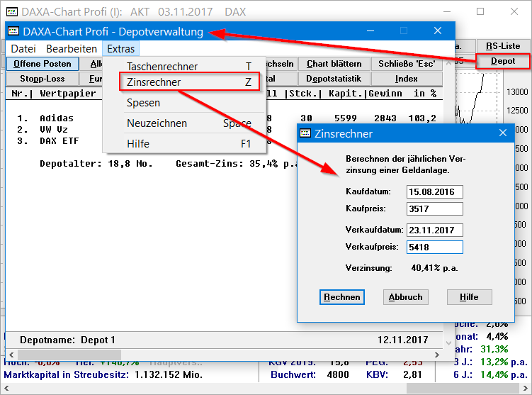Click the Depotverwaltung window title bar icon
Image resolution: width=532 pixels, height=395 pixels.
(x=13, y=32)
